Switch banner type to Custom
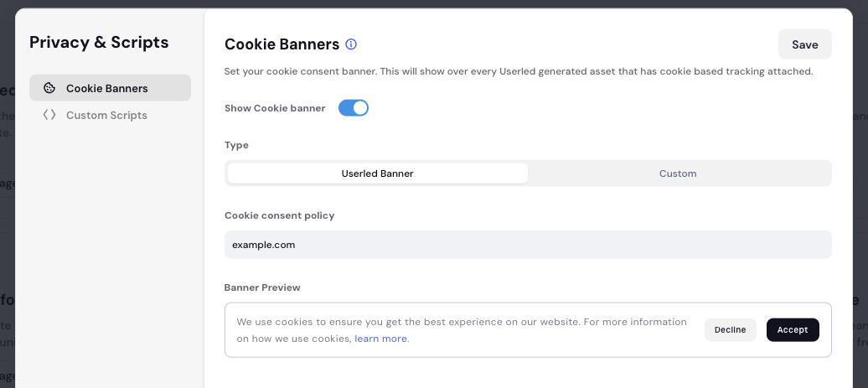The height and width of the screenshot is (388, 868). (x=678, y=173)
